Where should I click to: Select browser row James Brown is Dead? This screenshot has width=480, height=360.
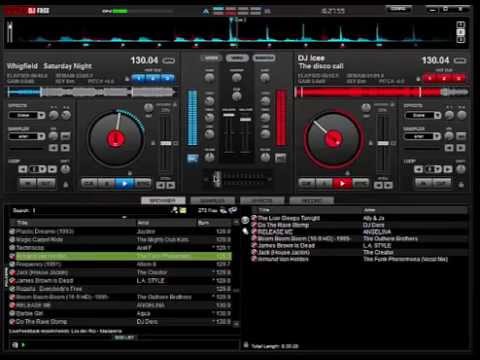pyautogui.click(x=121, y=281)
